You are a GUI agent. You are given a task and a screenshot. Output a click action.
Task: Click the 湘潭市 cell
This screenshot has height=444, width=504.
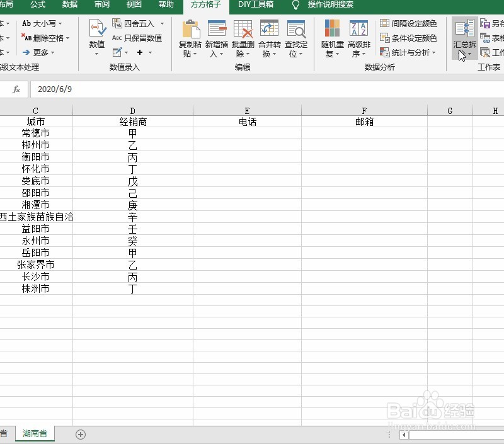coord(36,205)
